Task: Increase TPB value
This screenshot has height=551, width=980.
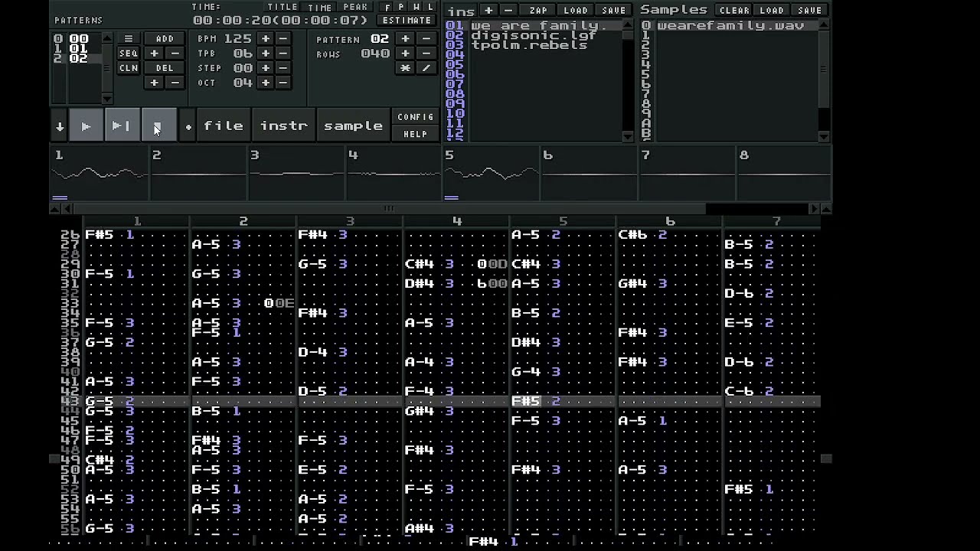Action: tap(266, 54)
